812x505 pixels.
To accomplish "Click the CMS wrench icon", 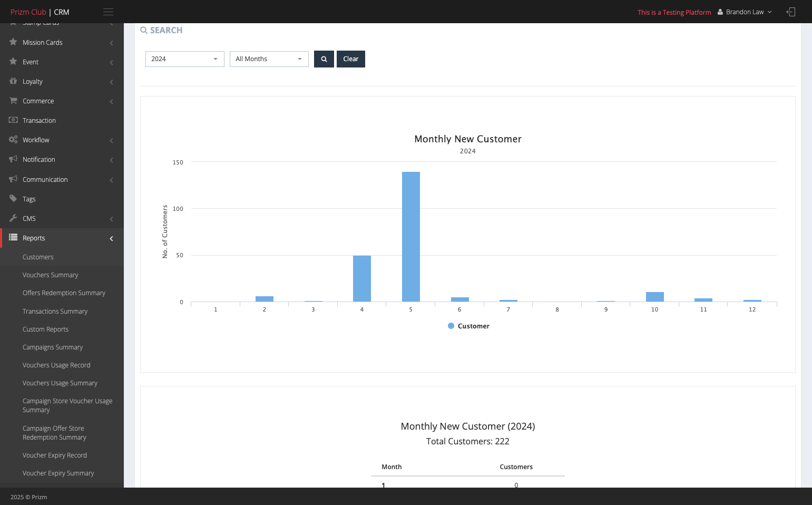I will point(13,218).
